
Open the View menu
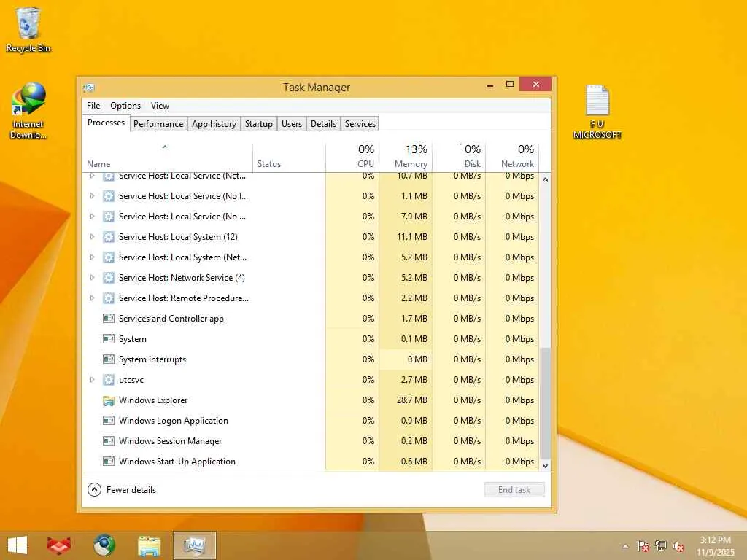(x=160, y=106)
